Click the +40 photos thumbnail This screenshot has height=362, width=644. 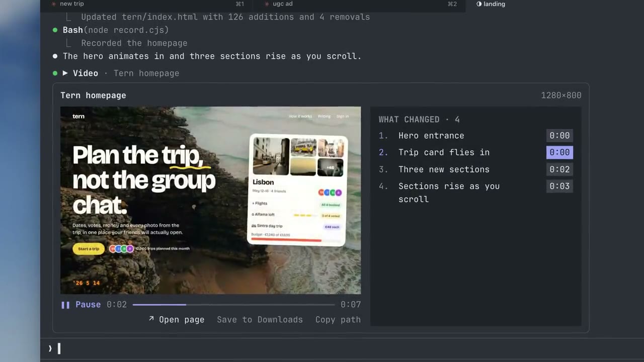(331, 167)
